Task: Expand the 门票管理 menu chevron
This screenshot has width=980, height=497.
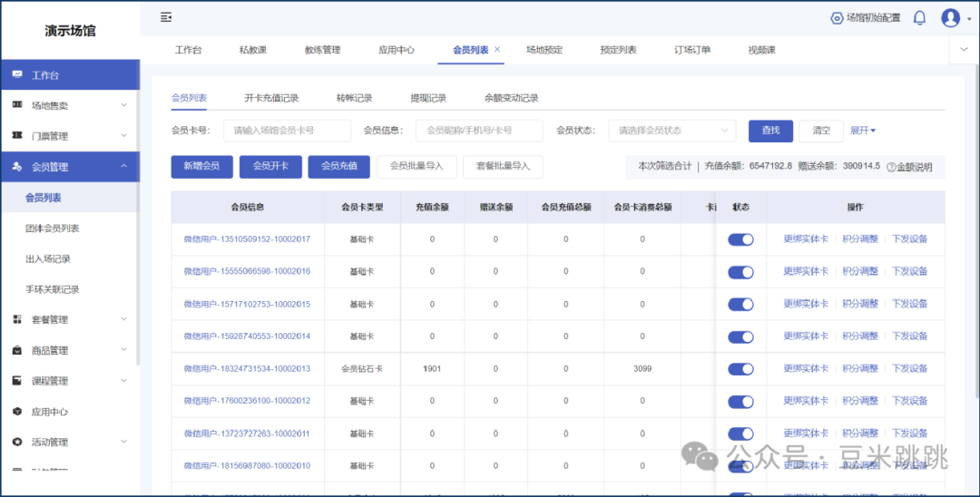Action: coord(123,135)
